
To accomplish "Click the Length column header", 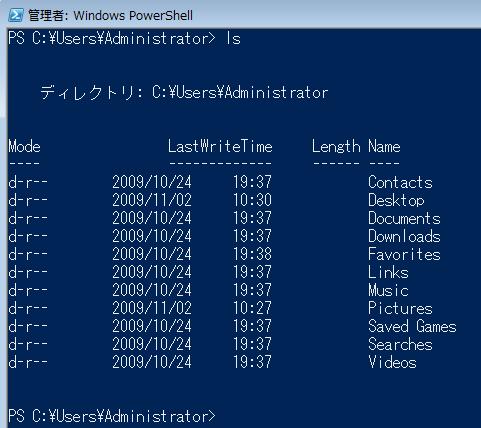I will (x=336, y=147).
